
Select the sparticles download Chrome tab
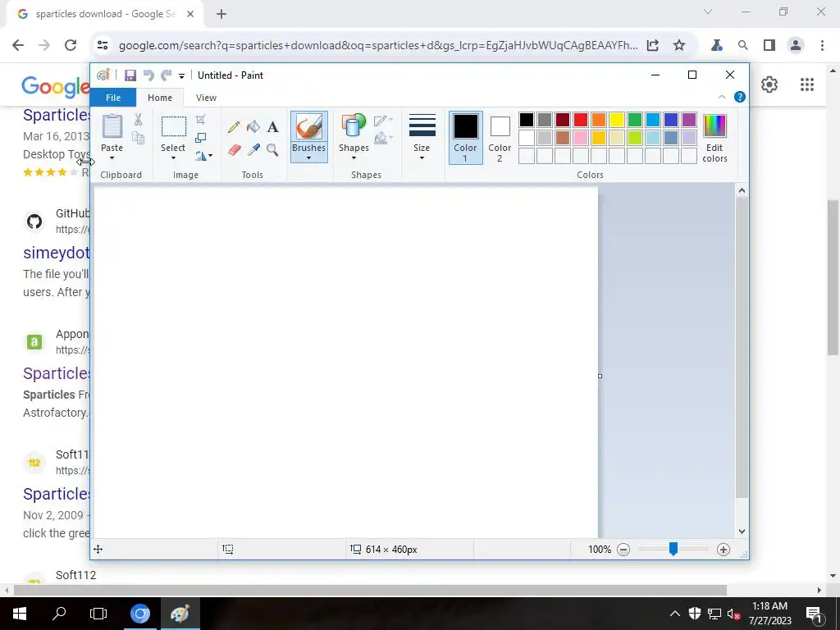(x=104, y=15)
